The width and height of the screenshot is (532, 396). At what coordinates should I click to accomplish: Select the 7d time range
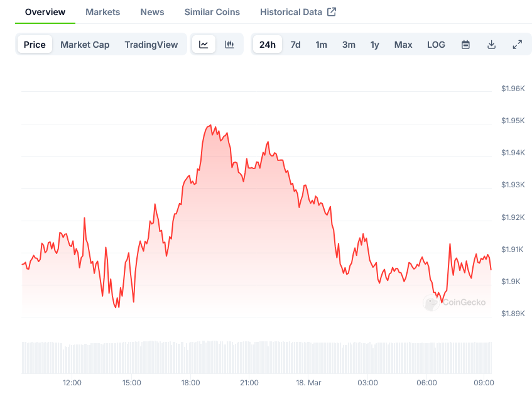click(x=295, y=45)
